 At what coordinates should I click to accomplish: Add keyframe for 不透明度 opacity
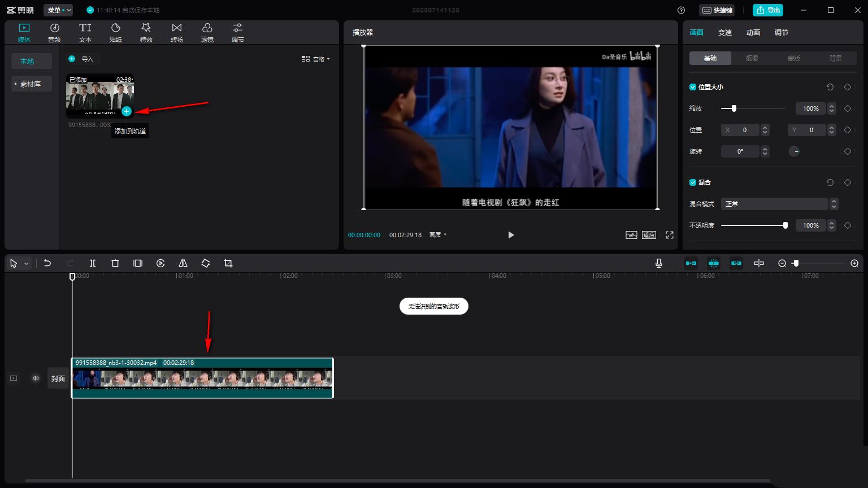point(848,225)
